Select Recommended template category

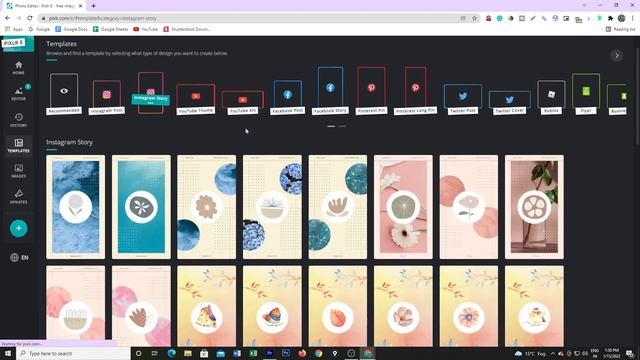pos(64,94)
